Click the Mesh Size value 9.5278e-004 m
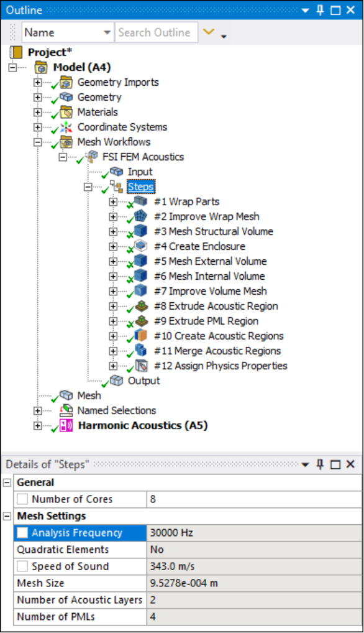This screenshot has width=364, height=633. tap(254, 583)
